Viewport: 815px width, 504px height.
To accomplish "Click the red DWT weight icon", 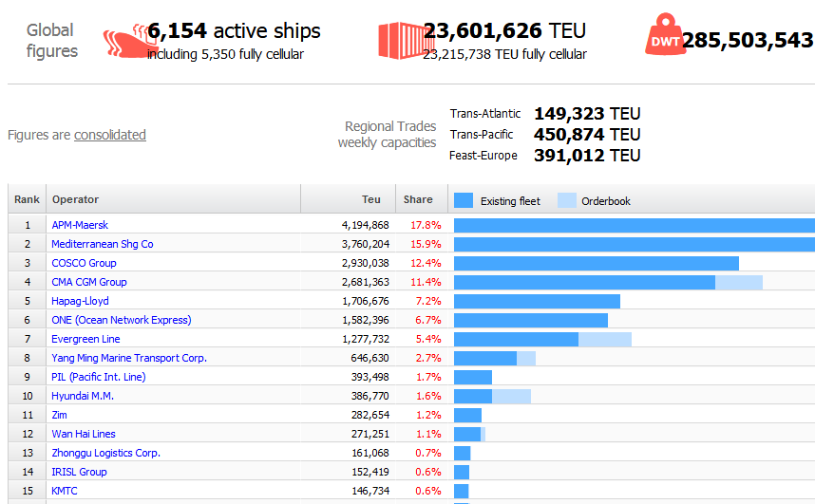I will [x=666, y=38].
